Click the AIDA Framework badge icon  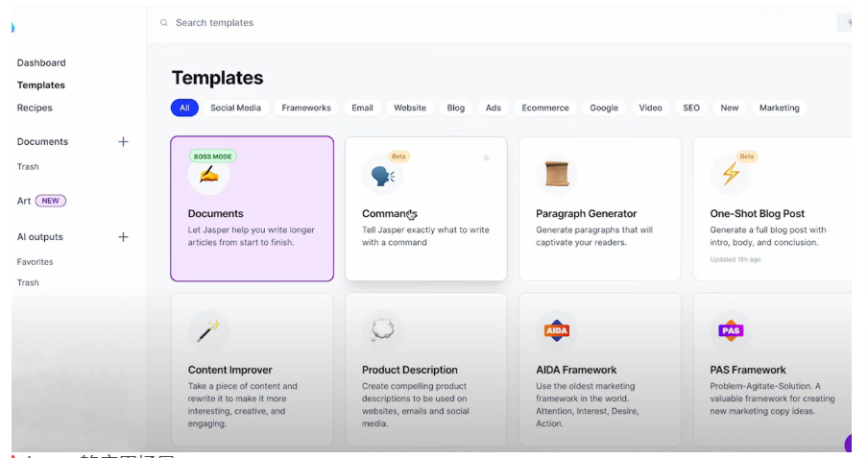pyautogui.click(x=556, y=331)
